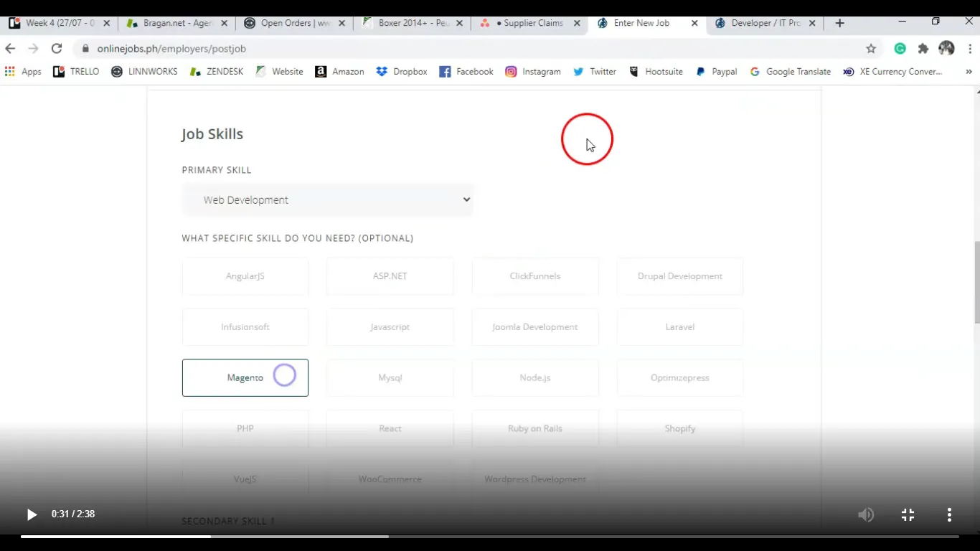Select the Wordpress Development skill
The image size is (980, 551).
pyautogui.click(x=535, y=479)
